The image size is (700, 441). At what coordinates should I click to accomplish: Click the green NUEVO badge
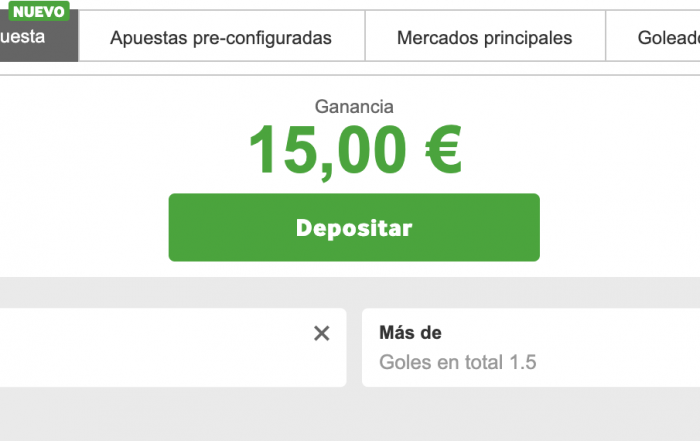click(40, 12)
